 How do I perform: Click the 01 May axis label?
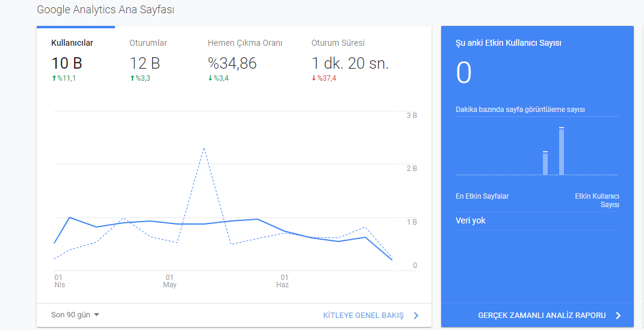170,281
